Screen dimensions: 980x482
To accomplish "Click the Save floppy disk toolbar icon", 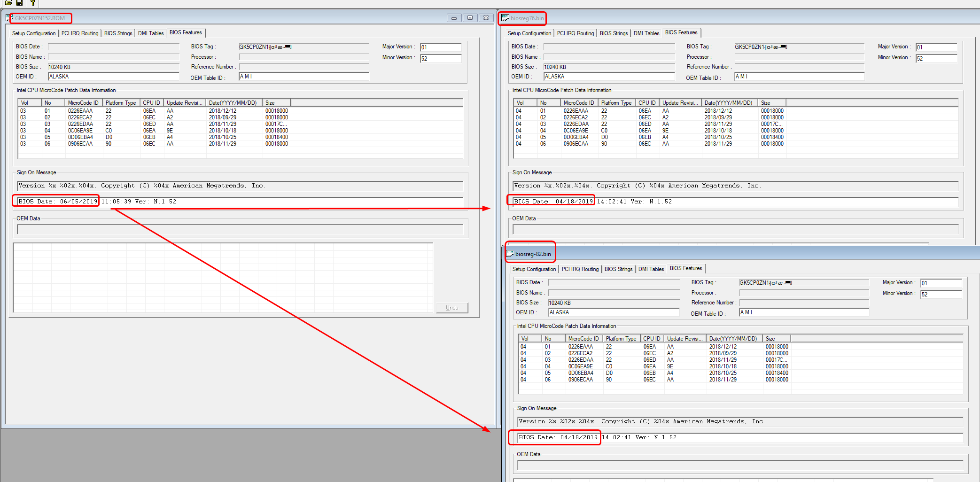I will tap(19, 2).
